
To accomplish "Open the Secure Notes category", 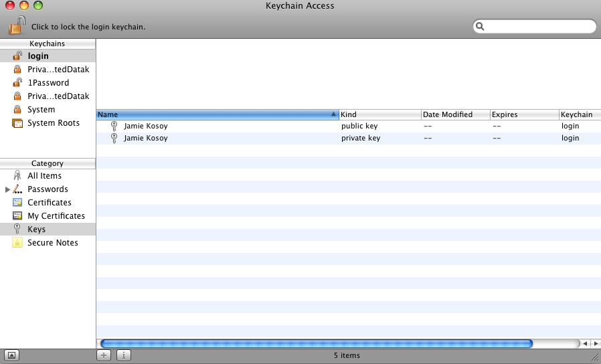I will pos(52,243).
